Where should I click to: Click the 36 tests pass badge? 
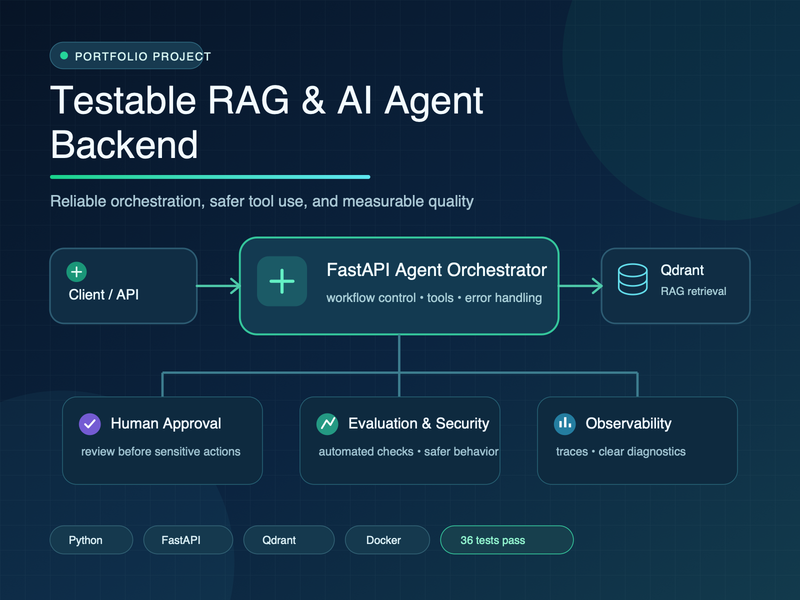[x=507, y=540]
